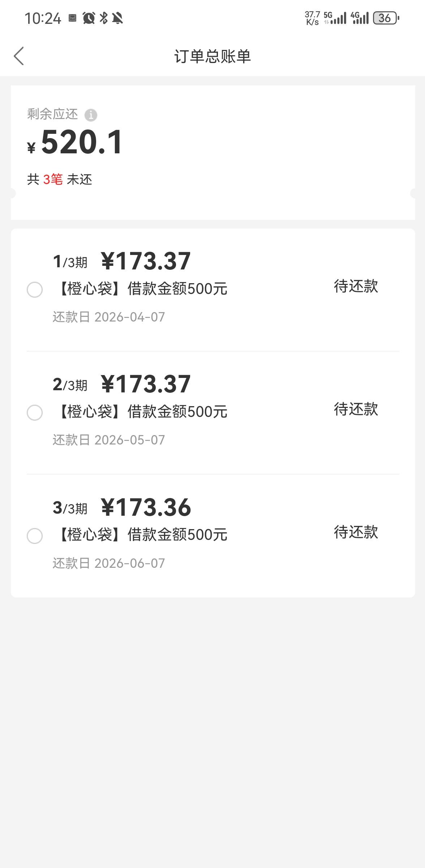
Task: Tap 还款日 2026-05-07 date text
Action: click(109, 440)
